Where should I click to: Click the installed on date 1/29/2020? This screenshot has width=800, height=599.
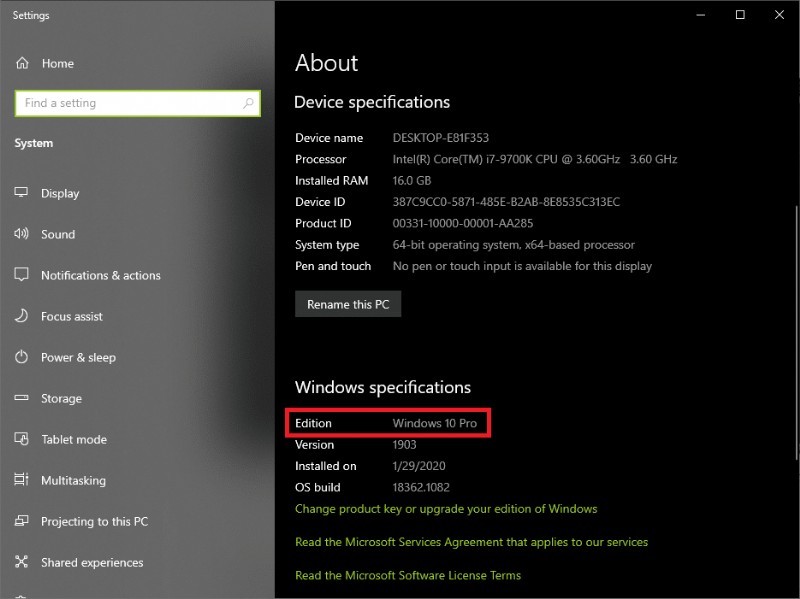tap(419, 466)
